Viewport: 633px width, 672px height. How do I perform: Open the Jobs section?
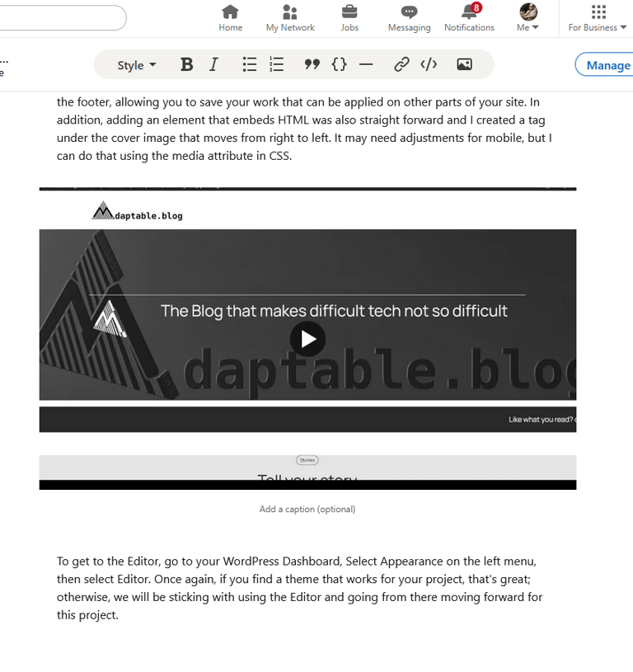[349, 18]
